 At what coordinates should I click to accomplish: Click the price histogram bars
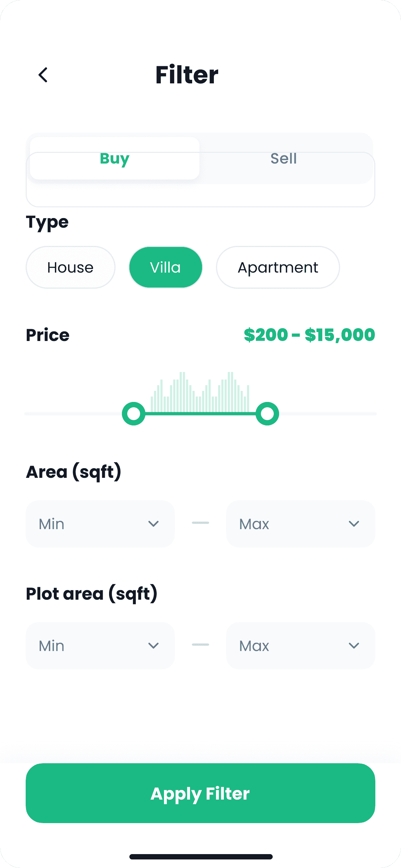[200, 392]
